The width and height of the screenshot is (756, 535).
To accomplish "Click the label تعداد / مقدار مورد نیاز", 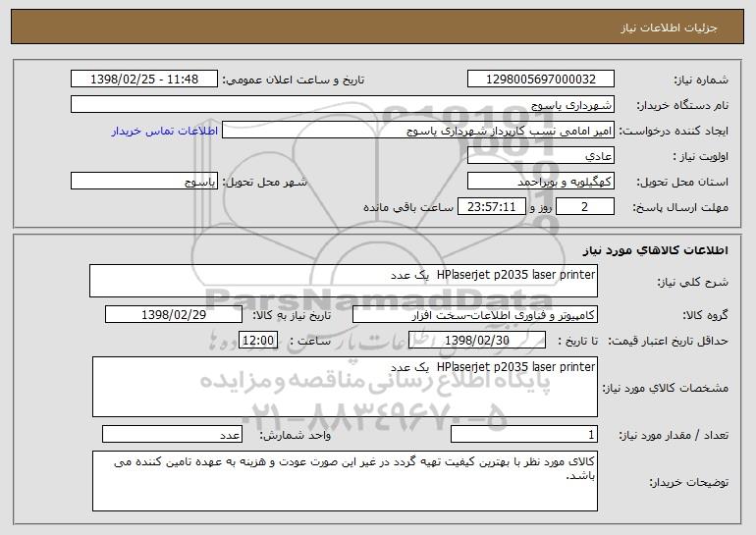I will (x=674, y=435).
